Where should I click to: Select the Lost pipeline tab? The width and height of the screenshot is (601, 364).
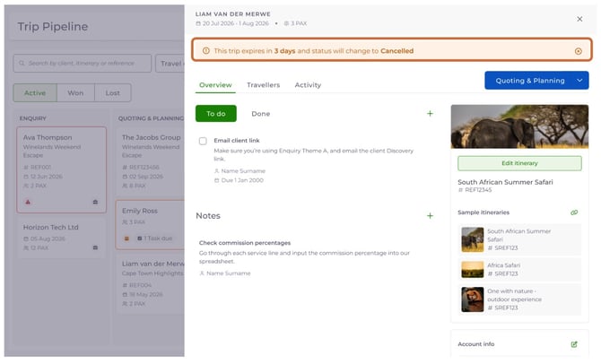tap(113, 92)
